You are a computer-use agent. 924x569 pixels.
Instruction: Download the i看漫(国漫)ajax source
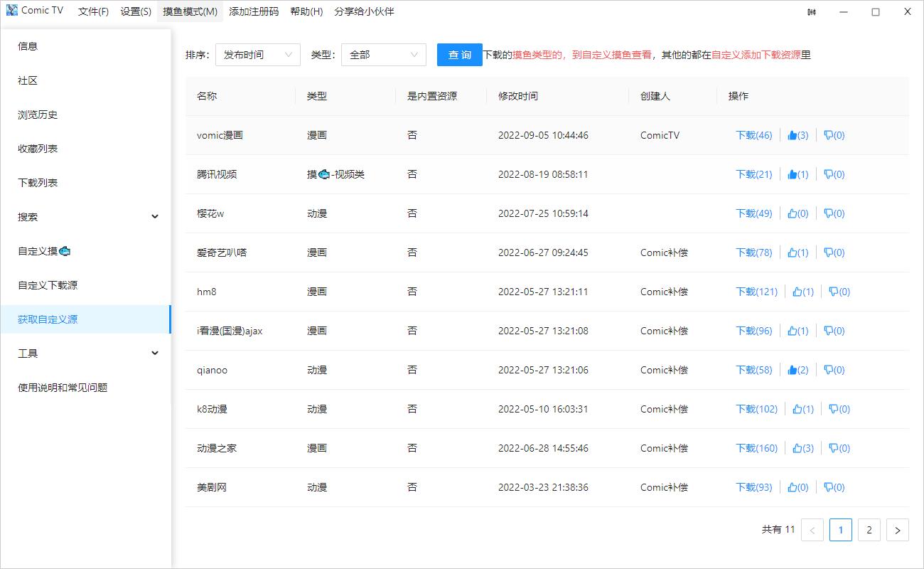tap(753, 331)
